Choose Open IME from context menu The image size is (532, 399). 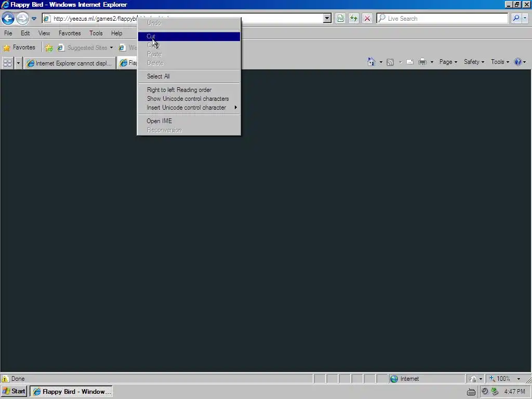pos(189,121)
